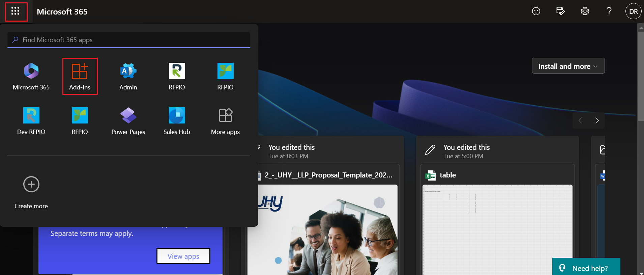The image size is (644, 275).
Task: Open the app launcher waffle icon
Action: [x=16, y=11]
